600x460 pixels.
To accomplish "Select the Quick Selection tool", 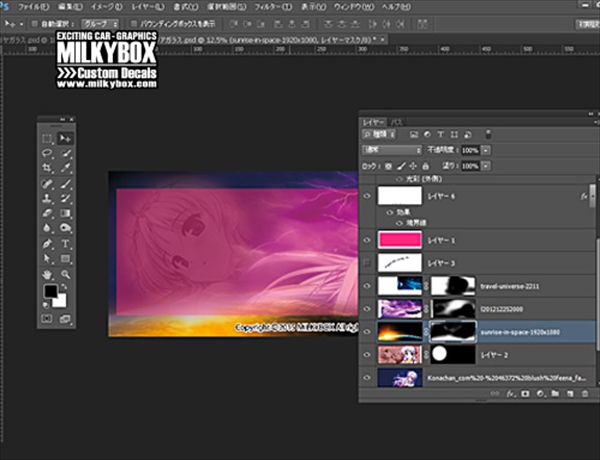I will tap(65, 153).
